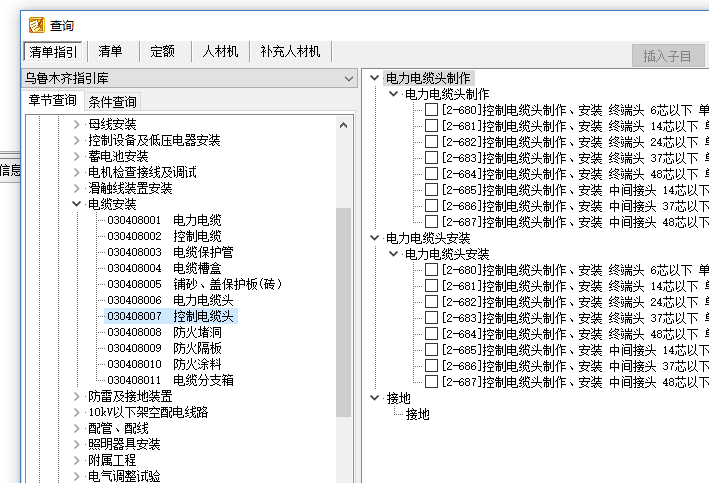The width and height of the screenshot is (709, 483).
Task: Check [2-680] under 电力电缆头制作
Action: coord(432,110)
